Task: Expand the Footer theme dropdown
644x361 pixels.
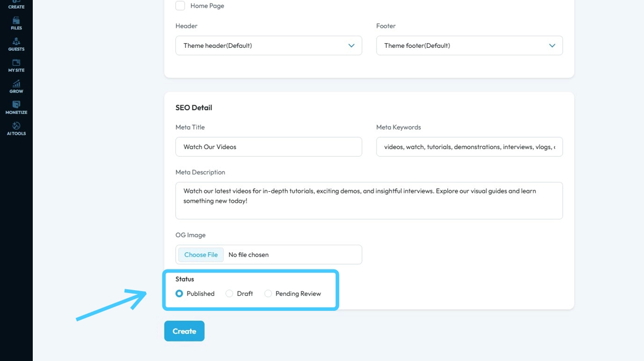Action: pyautogui.click(x=469, y=45)
